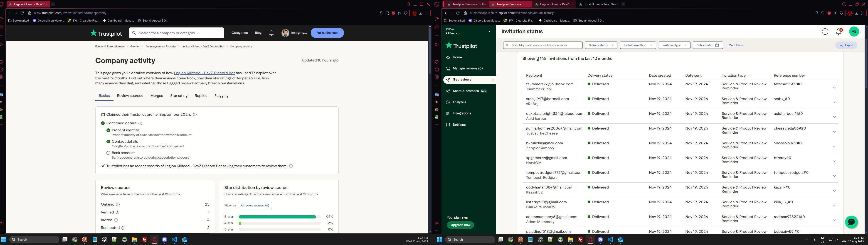Focus the Search by email, name, or reference field
The width and height of the screenshot is (868, 245).
tap(543, 45)
